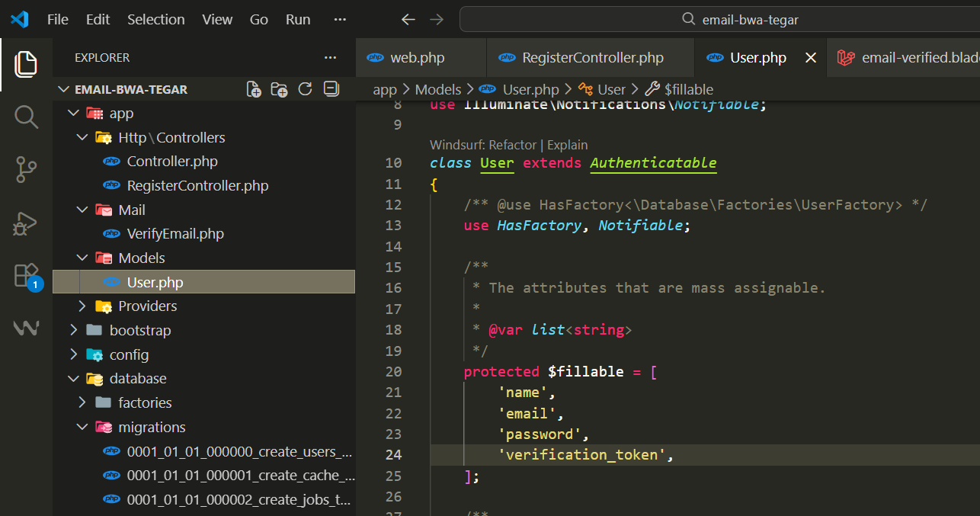
Task: Open the Selection menu
Action: point(155,20)
